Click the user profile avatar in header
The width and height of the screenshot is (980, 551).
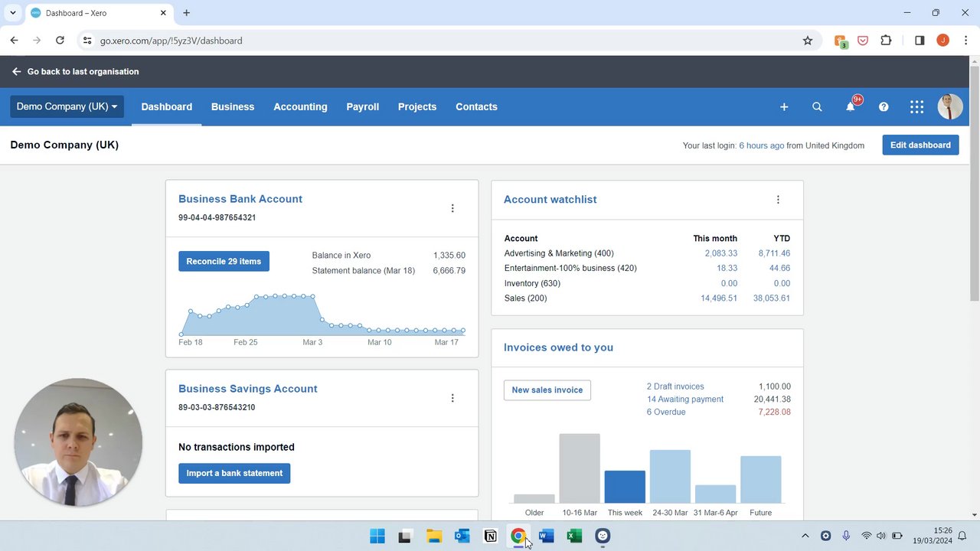pyautogui.click(x=949, y=107)
